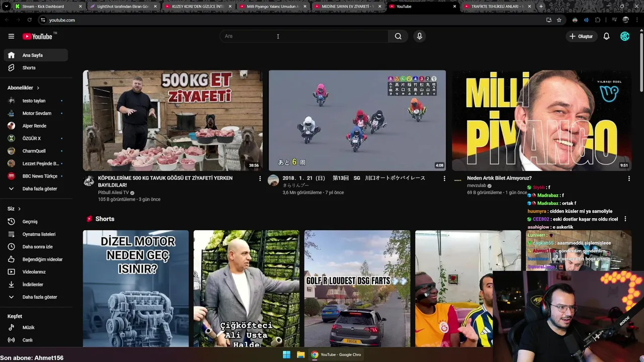Open testo taylan subscription

(x=36, y=101)
